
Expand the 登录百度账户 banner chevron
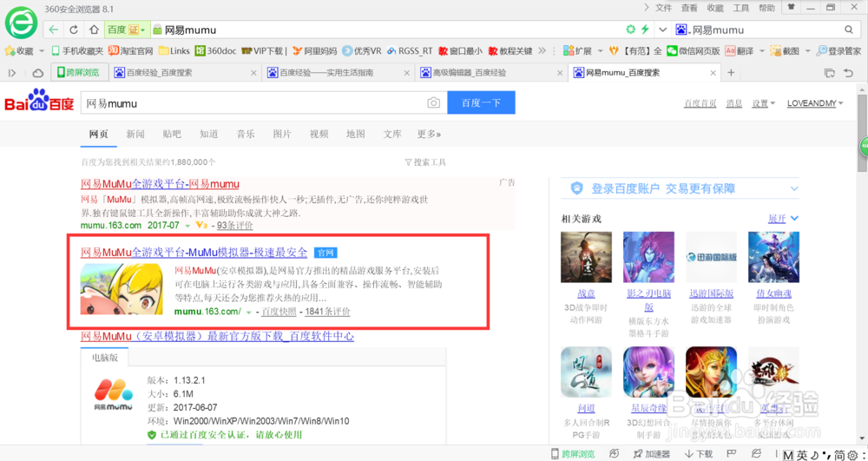click(x=794, y=188)
